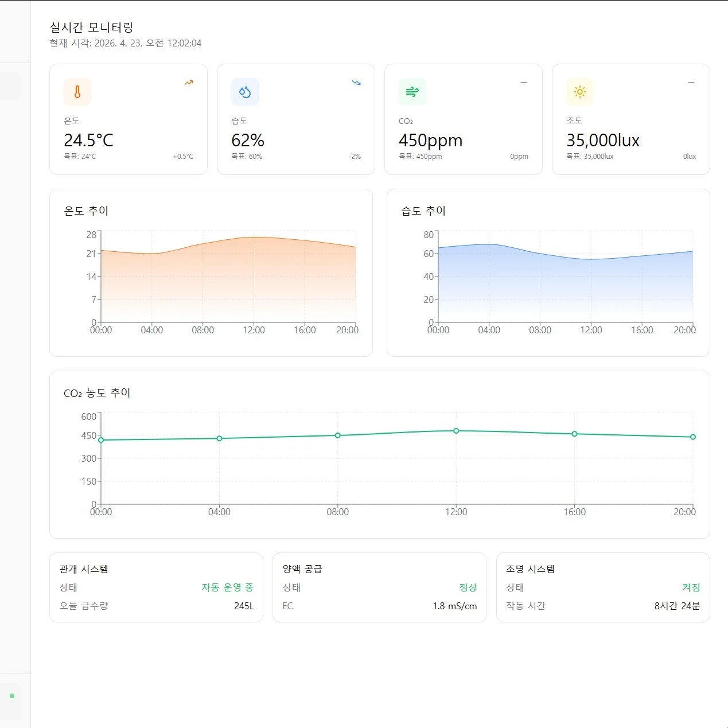728x728 pixels.
Task: Click the CO₂ chart data point at 04:00
Action: (x=219, y=438)
